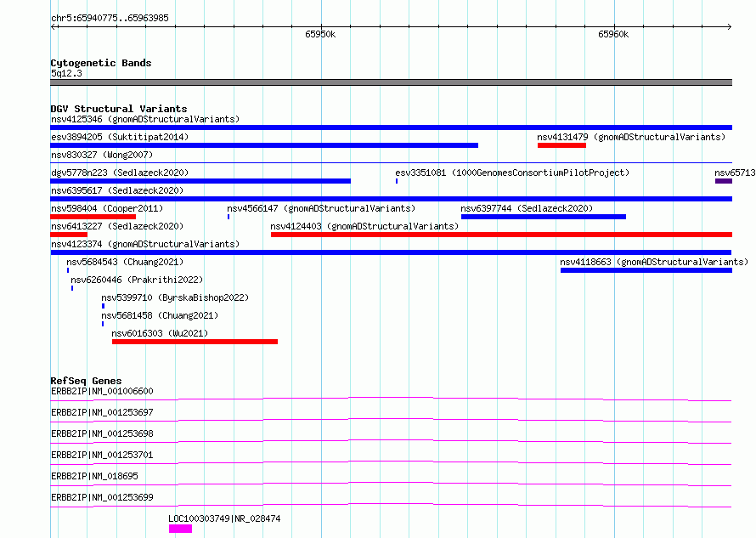Click the nsv4566147 gnomAD variant label
This screenshot has width=756, height=538.
[321, 208]
